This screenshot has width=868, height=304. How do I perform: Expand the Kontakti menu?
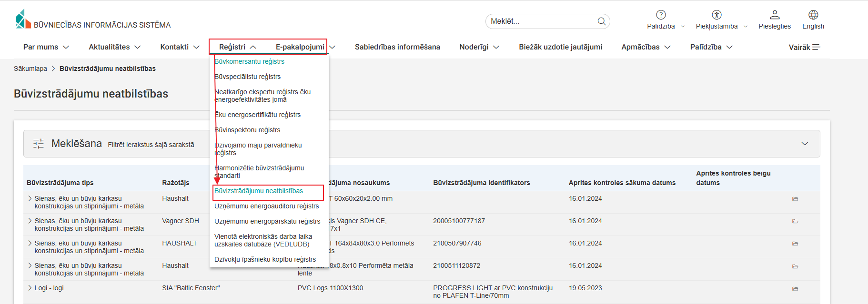point(180,47)
